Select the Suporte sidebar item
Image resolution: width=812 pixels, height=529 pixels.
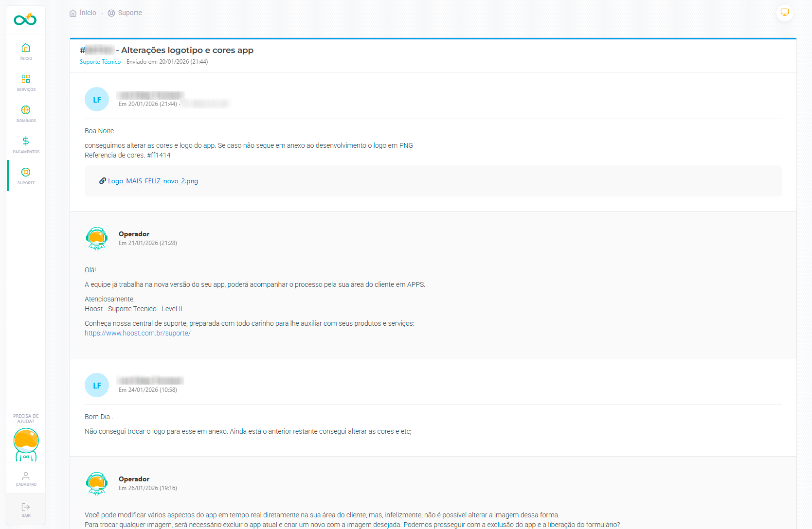[x=26, y=176]
